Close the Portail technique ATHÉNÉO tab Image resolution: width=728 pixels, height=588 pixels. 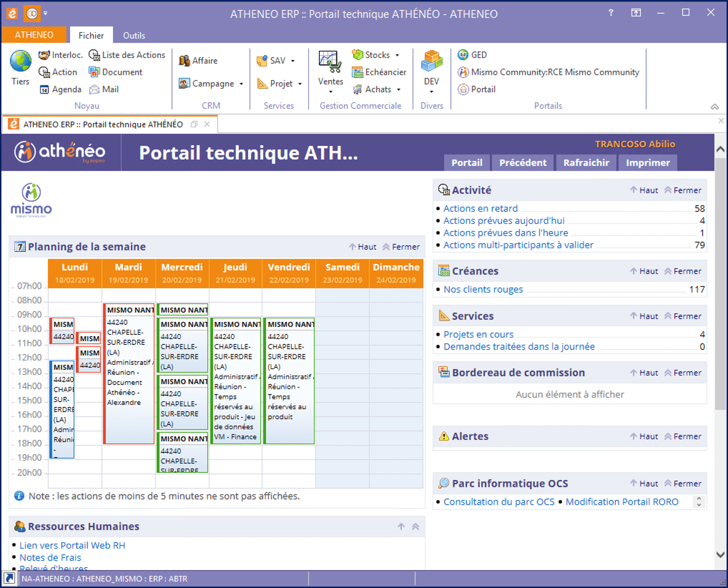coord(207,124)
